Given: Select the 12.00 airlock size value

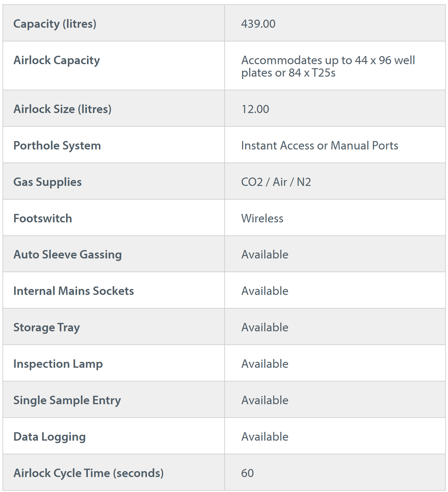Looking at the screenshot, I should [255, 109].
